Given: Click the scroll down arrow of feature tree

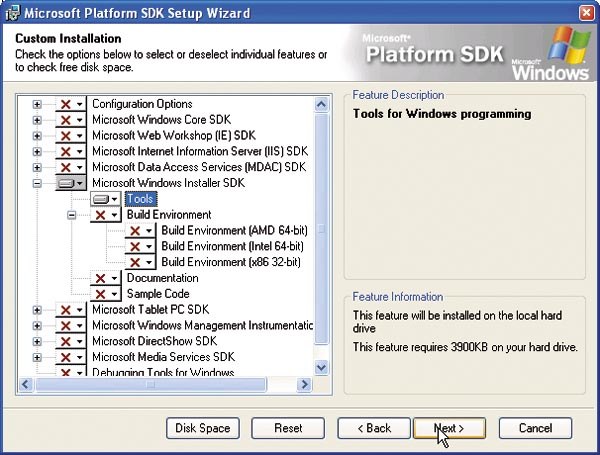Looking at the screenshot, I should (x=321, y=367).
